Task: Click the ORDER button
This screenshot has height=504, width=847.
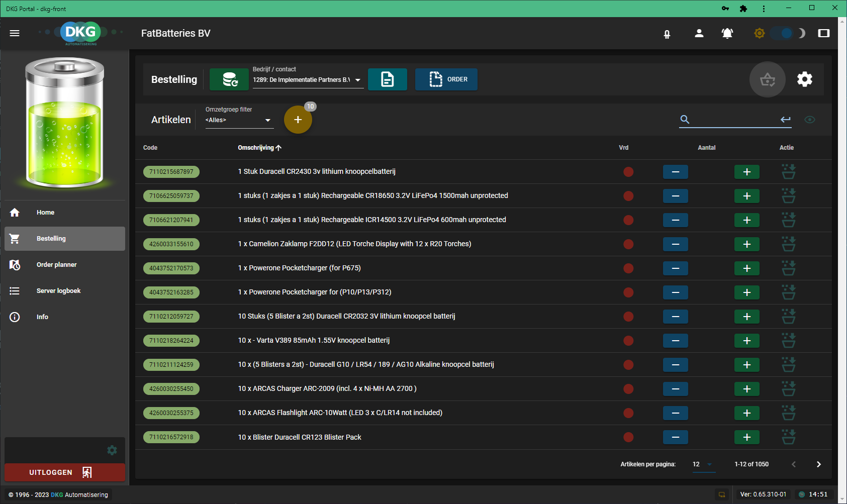Action: pyautogui.click(x=446, y=79)
